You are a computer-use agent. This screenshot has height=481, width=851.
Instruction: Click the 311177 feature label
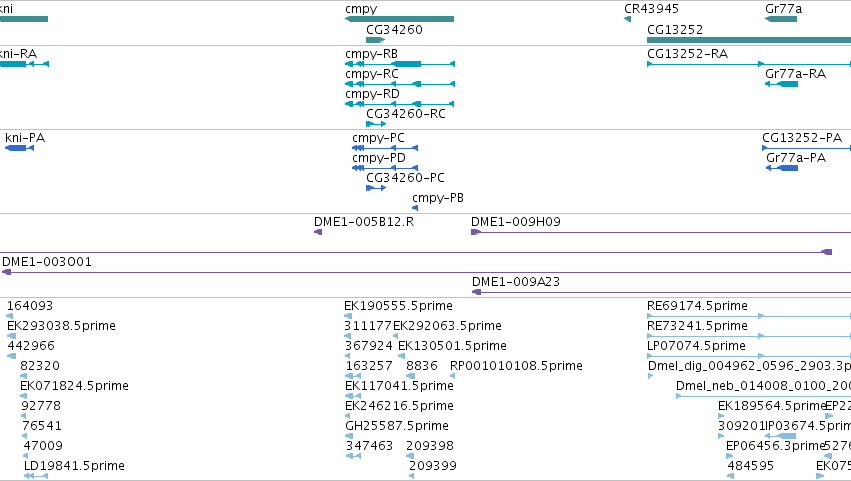(368, 326)
